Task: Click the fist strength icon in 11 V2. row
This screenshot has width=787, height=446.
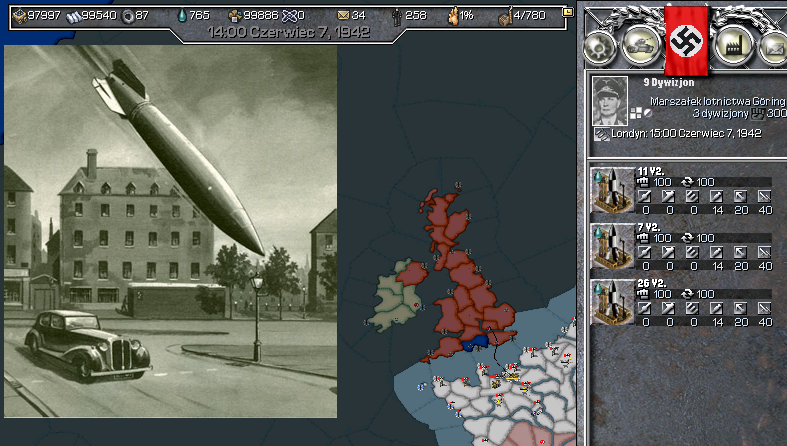Action: pos(643,182)
